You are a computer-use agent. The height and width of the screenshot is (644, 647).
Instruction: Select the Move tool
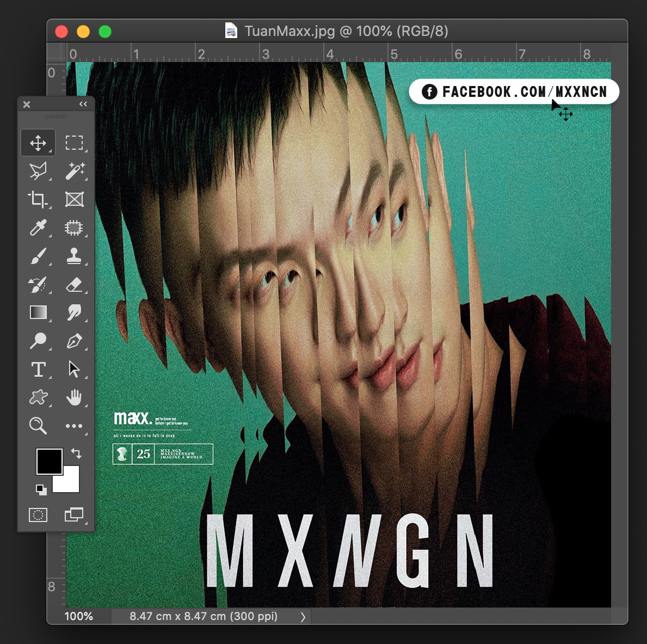point(38,143)
